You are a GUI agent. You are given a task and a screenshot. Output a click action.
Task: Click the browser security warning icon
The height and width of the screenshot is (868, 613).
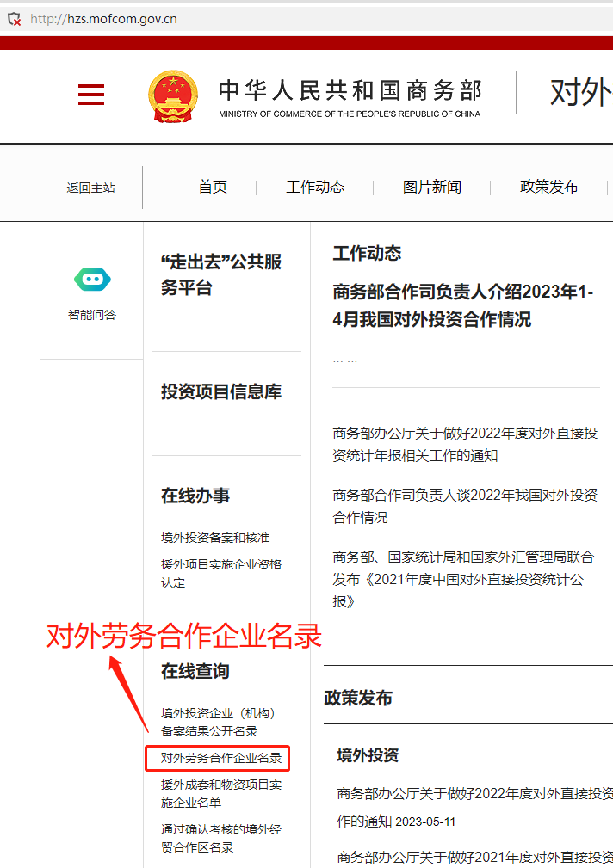[14, 18]
